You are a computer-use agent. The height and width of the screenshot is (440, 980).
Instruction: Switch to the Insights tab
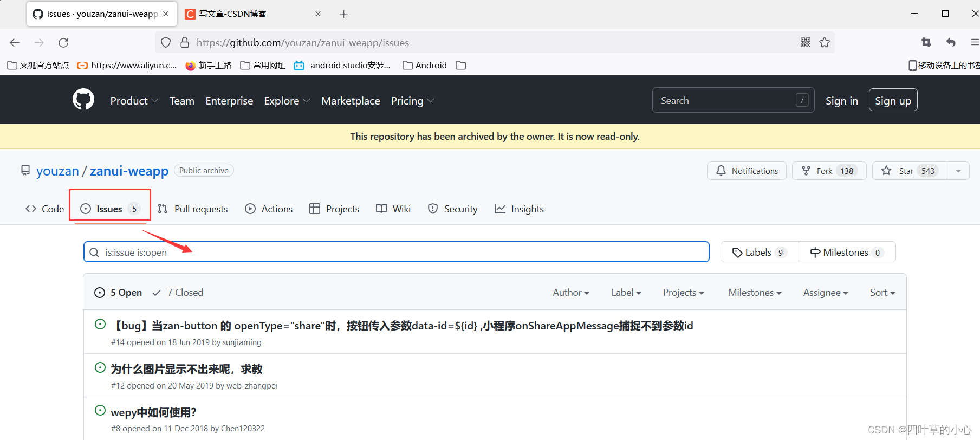coord(519,209)
